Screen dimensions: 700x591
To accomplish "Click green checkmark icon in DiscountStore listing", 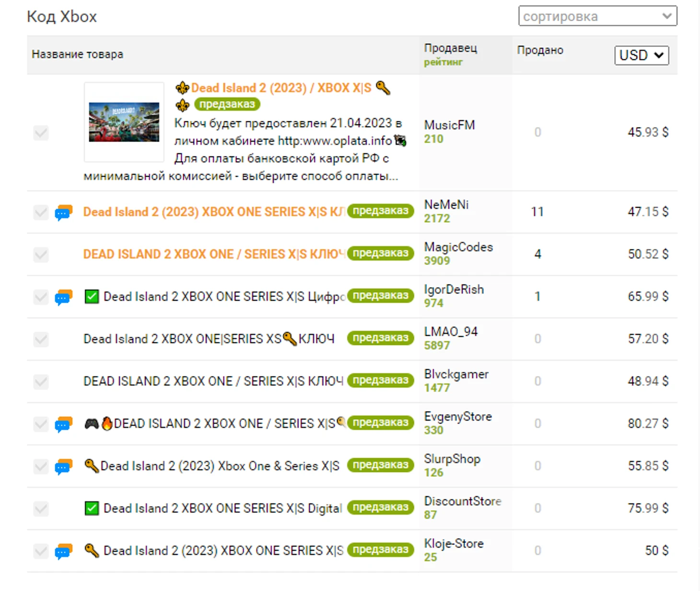I will pyautogui.click(x=92, y=508).
